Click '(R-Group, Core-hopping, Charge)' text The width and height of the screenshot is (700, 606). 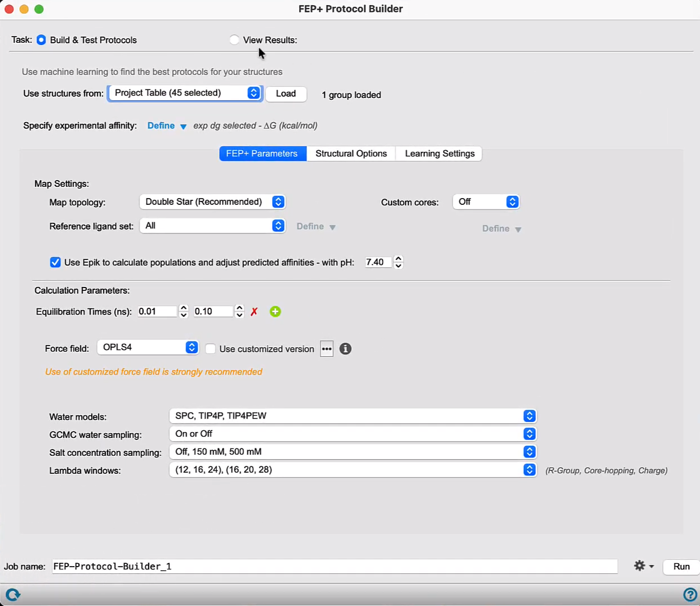pos(606,470)
